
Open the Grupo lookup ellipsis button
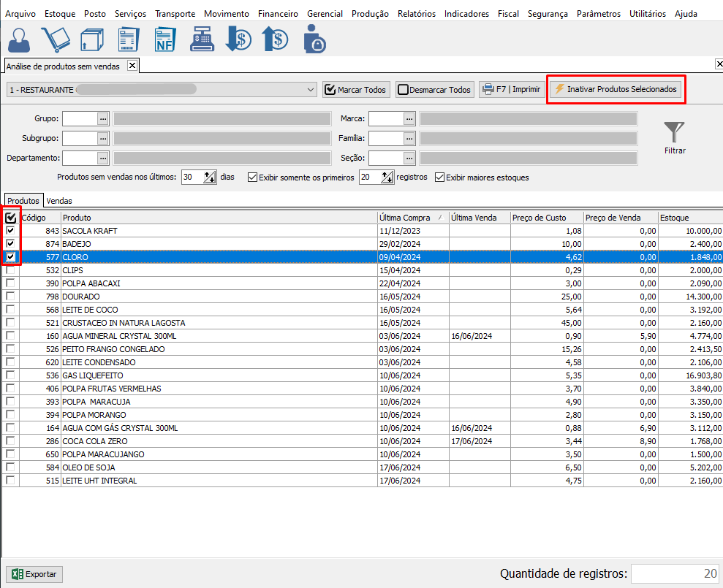pyautogui.click(x=103, y=118)
